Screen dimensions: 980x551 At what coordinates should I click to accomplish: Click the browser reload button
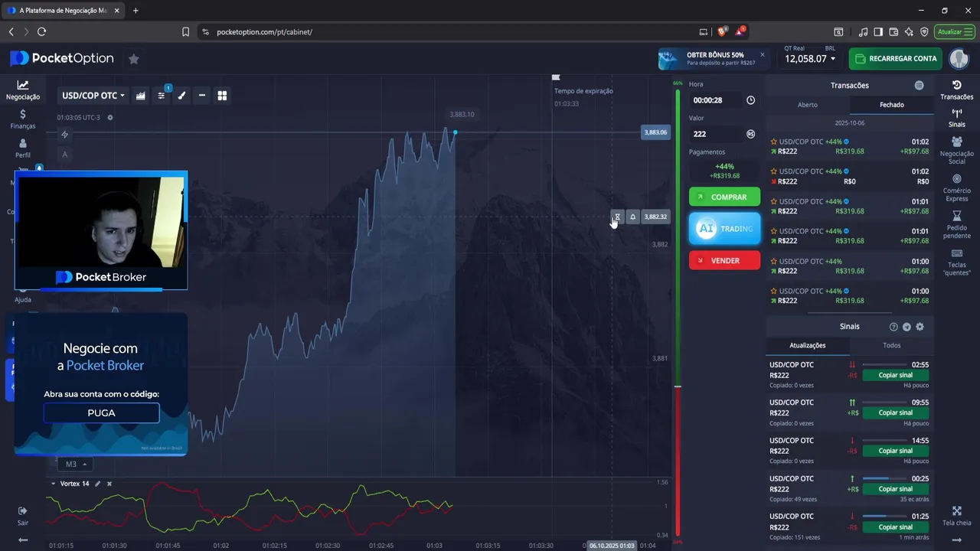(x=41, y=31)
